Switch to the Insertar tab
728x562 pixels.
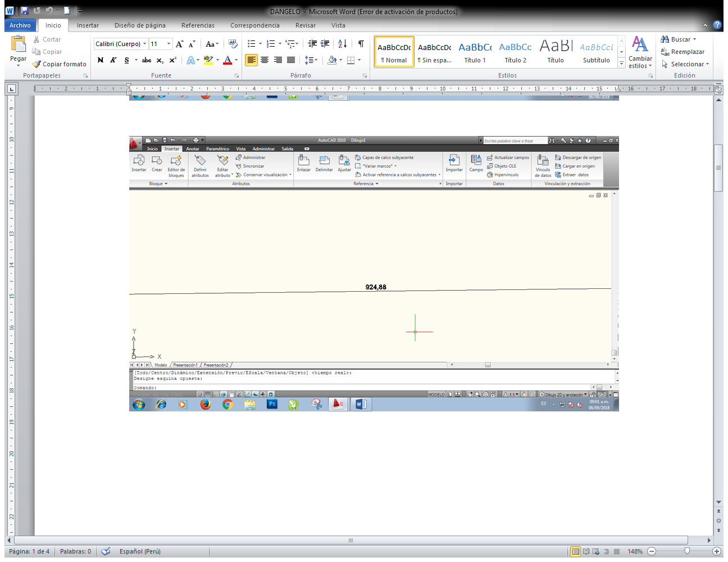[88, 25]
